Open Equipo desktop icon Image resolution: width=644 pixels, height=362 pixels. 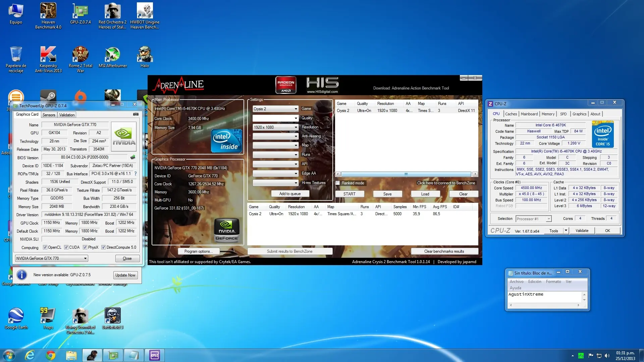[16, 13]
